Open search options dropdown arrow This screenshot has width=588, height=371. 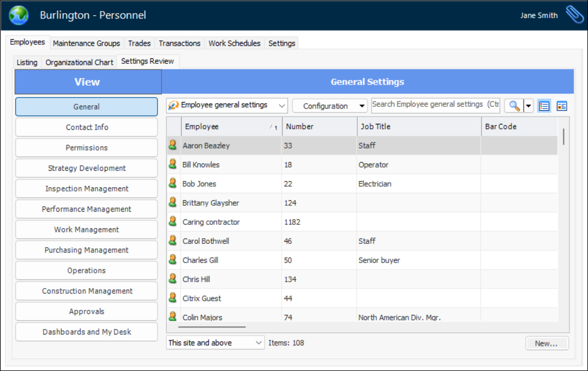pos(528,106)
